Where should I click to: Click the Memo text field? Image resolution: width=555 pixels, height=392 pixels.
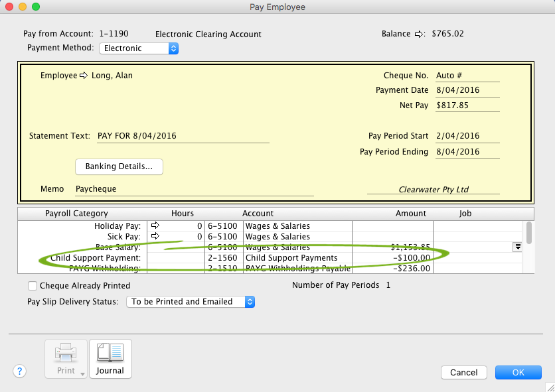193,189
